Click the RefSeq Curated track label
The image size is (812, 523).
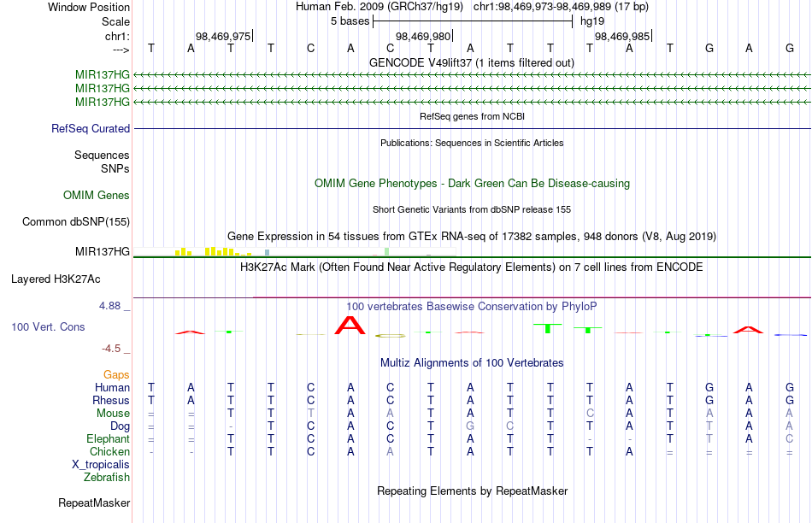[90, 128]
